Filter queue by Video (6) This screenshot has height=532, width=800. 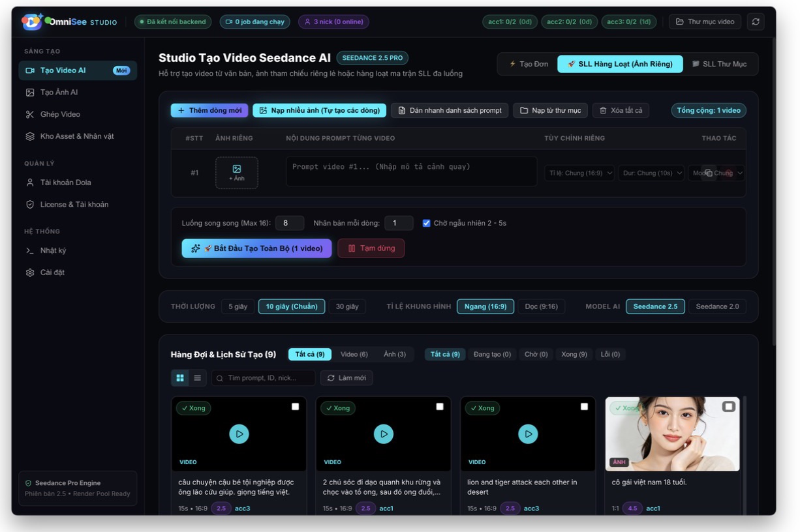pyautogui.click(x=354, y=355)
